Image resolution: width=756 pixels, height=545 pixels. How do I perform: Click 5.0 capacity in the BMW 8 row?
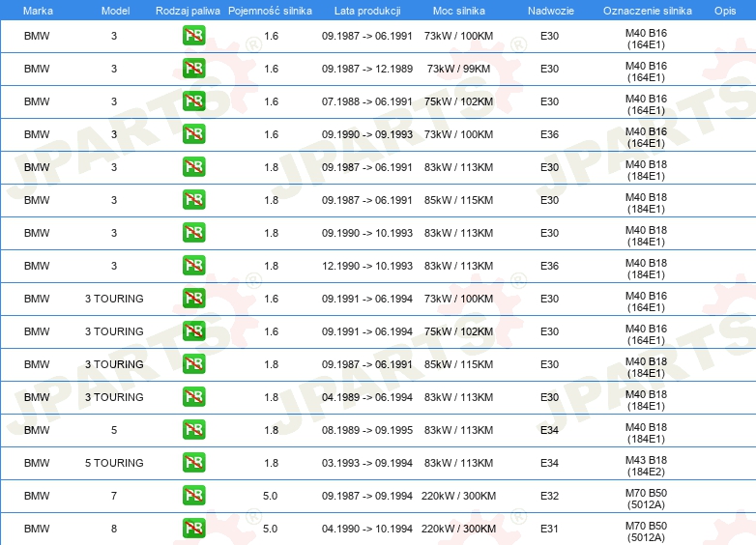[x=270, y=529]
